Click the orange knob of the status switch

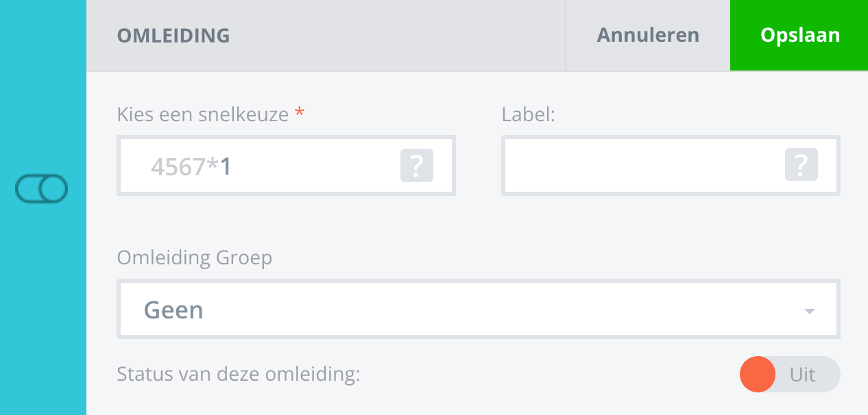pyautogui.click(x=758, y=375)
